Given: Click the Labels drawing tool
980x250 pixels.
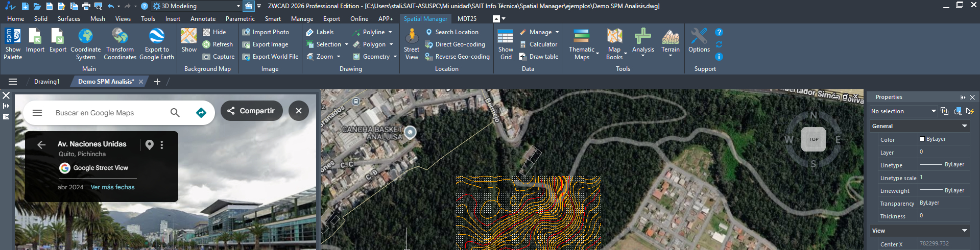Looking at the screenshot, I should tap(320, 32).
